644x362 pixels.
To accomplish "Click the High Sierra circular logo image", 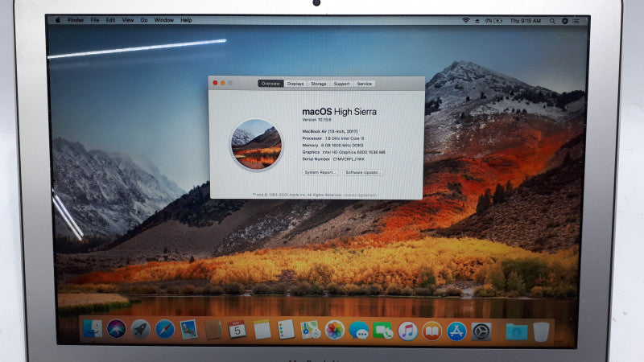I will pos(256,145).
